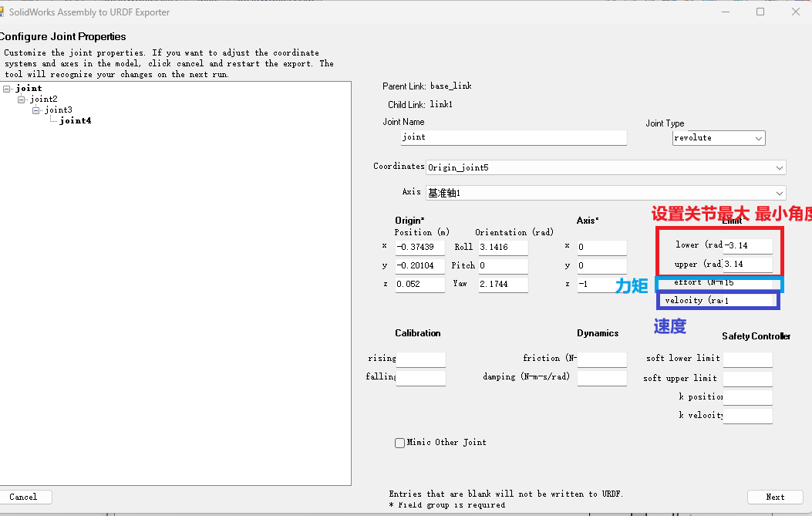This screenshot has height=516, width=812.
Task: Click the 'Child Link: link1' text
Action: tap(420, 105)
